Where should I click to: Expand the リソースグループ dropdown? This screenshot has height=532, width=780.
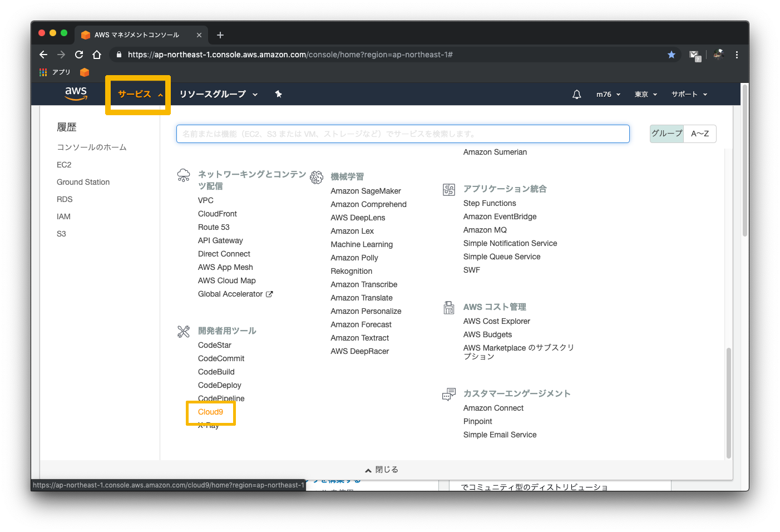point(219,95)
